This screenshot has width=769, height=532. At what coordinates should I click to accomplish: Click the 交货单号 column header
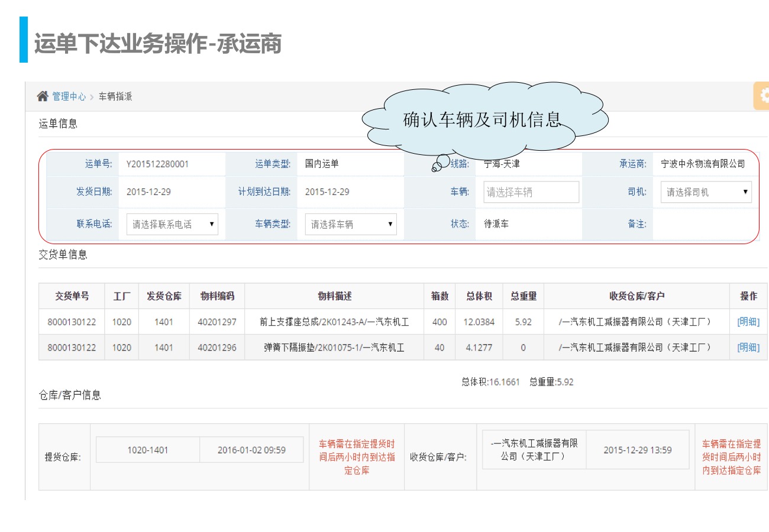click(x=72, y=296)
